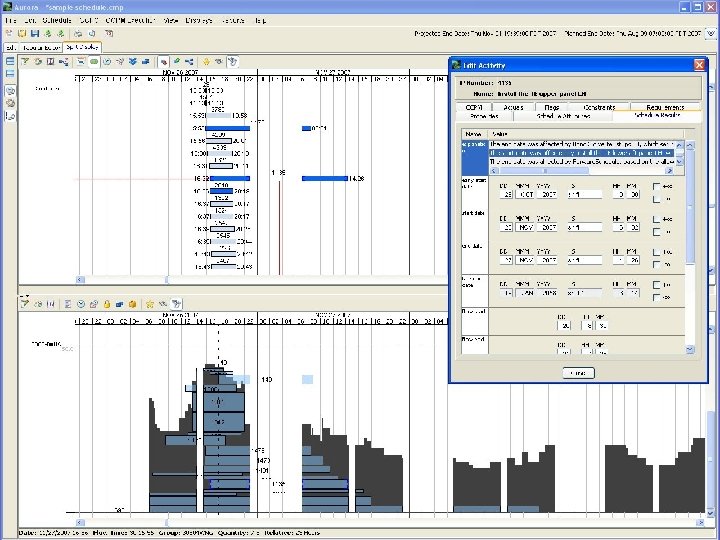Tick the upper checkbox in late end date row
720x540 pixels.
tap(656, 285)
